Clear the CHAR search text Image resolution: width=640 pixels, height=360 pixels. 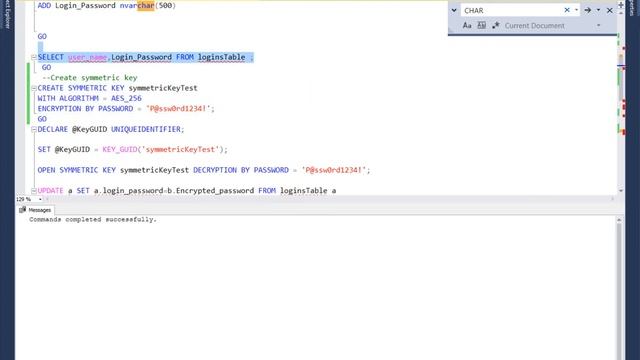pos(567,10)
